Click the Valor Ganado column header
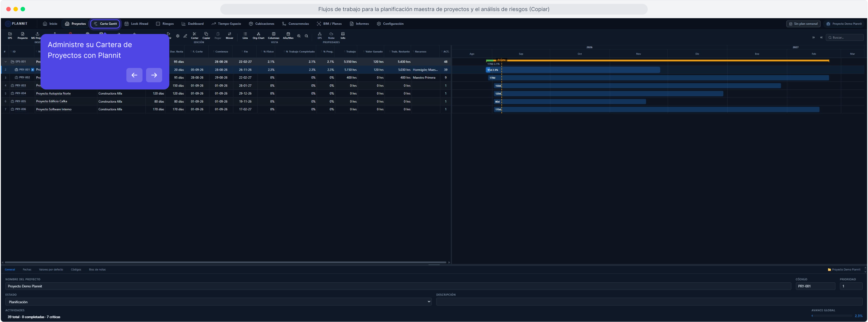 [x=374, y=52]
